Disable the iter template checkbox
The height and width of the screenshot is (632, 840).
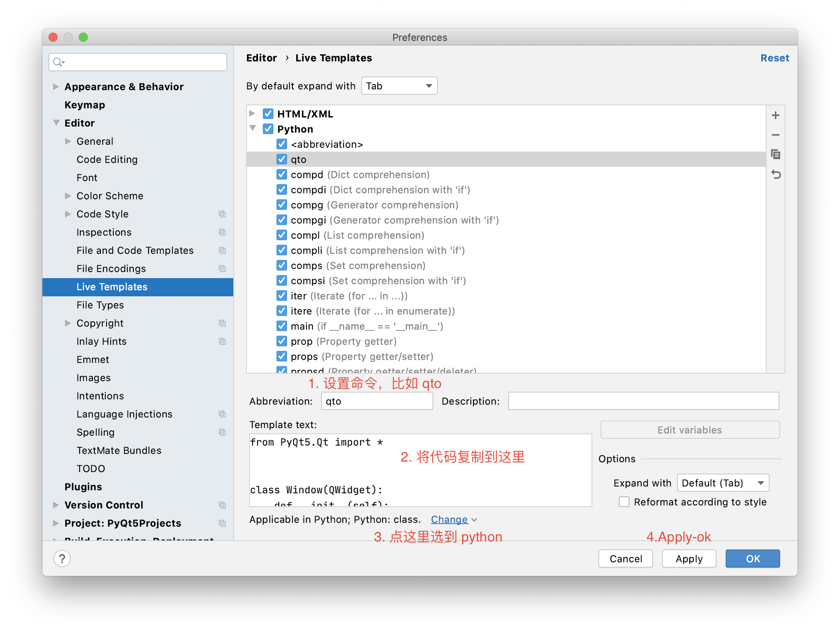281,296
